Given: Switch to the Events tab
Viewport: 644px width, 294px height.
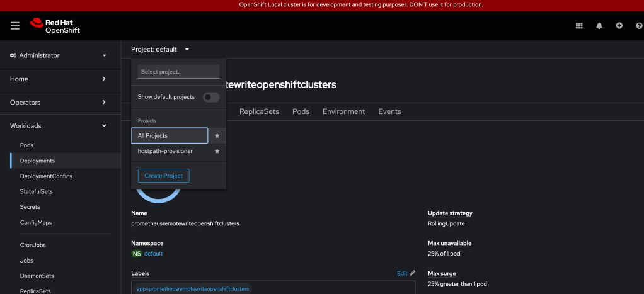Looking at the screenshot, I should (x=390, y=111).
